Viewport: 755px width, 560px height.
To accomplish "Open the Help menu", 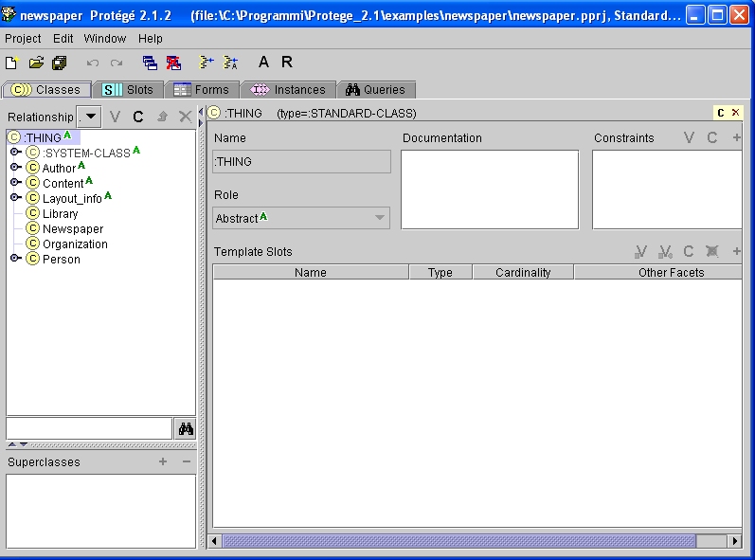I will [x=151, y=39].
